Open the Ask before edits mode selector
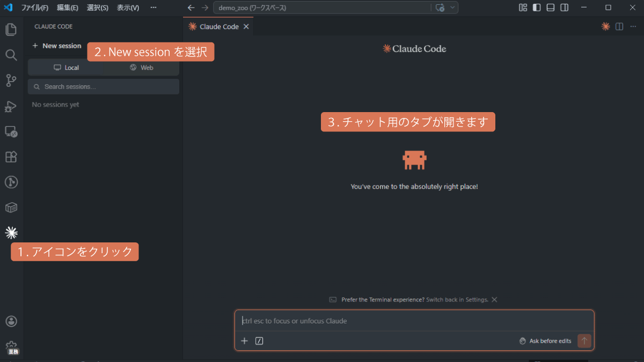 point(545,341)
